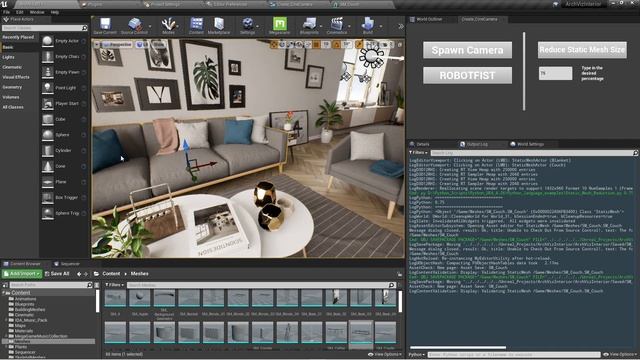Click the content browser forward arrow
The height and width of the screenshot is (360, 640).
coord(86,274)
